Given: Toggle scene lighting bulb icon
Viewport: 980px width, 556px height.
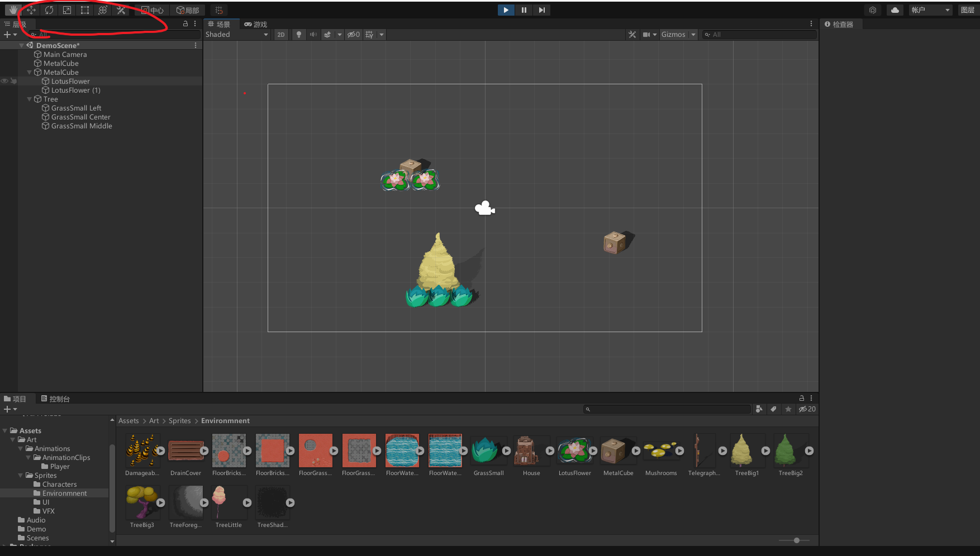Looking at the screenshot, I should pos(299,35).
